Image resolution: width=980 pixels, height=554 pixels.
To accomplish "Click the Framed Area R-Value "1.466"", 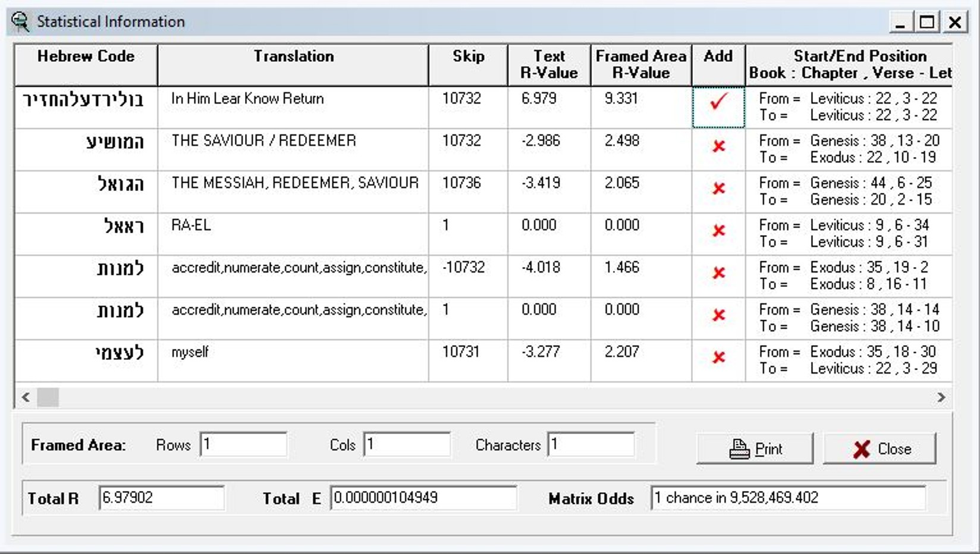I will click(x=622, y=268).
